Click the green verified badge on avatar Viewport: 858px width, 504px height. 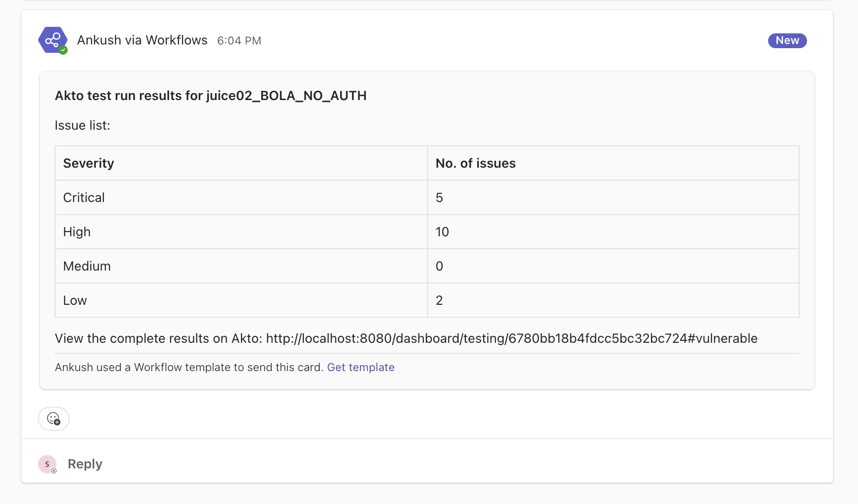pos(63,50)
